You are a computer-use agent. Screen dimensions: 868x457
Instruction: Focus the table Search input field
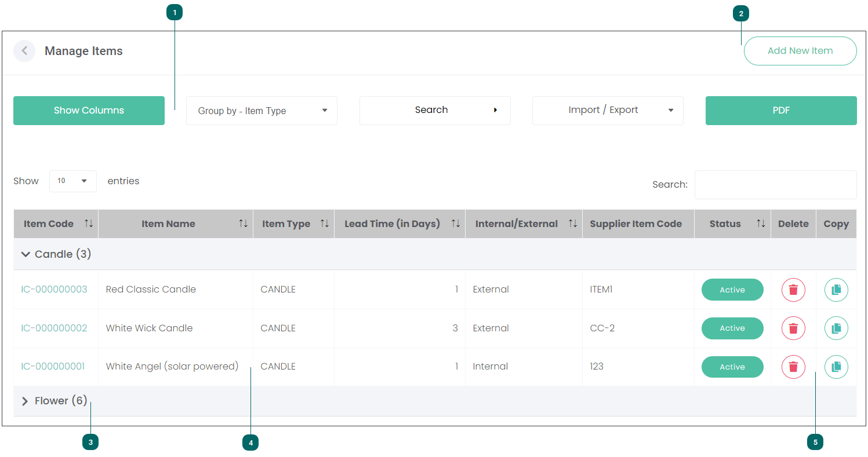775,185
